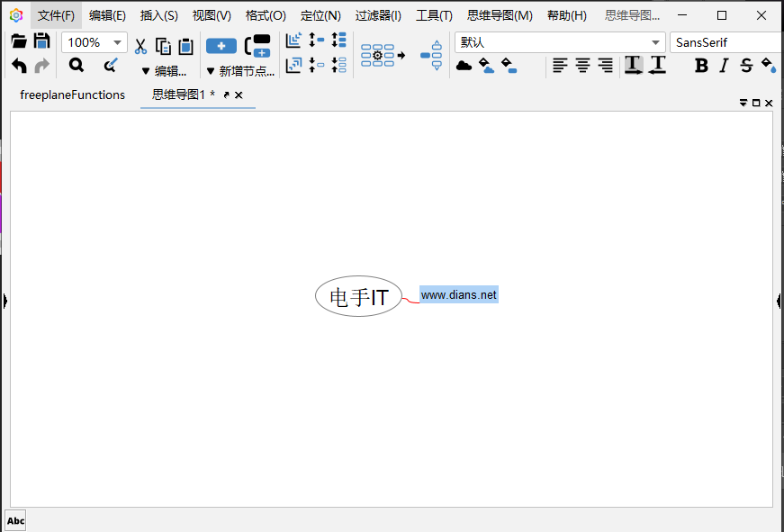Click the Save map floppy disk icon

pyautogui.click(x=41, y=41)
